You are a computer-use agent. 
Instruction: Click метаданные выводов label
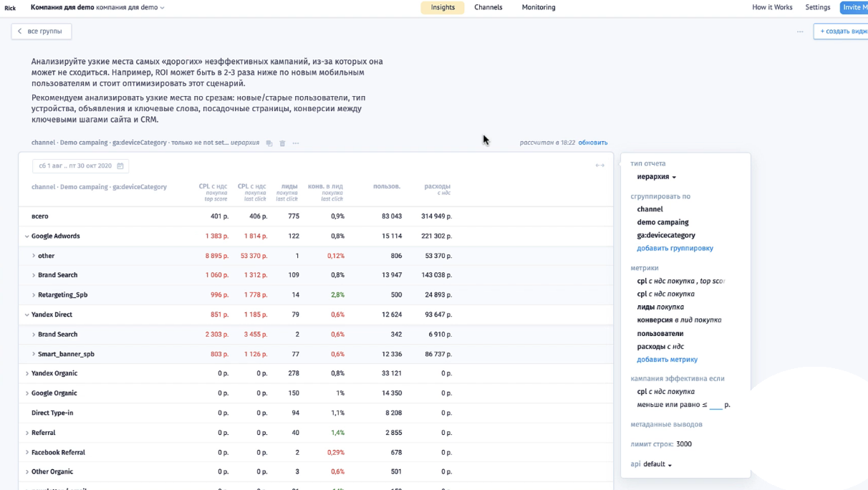pyautogui.click(x=666, y=425)
